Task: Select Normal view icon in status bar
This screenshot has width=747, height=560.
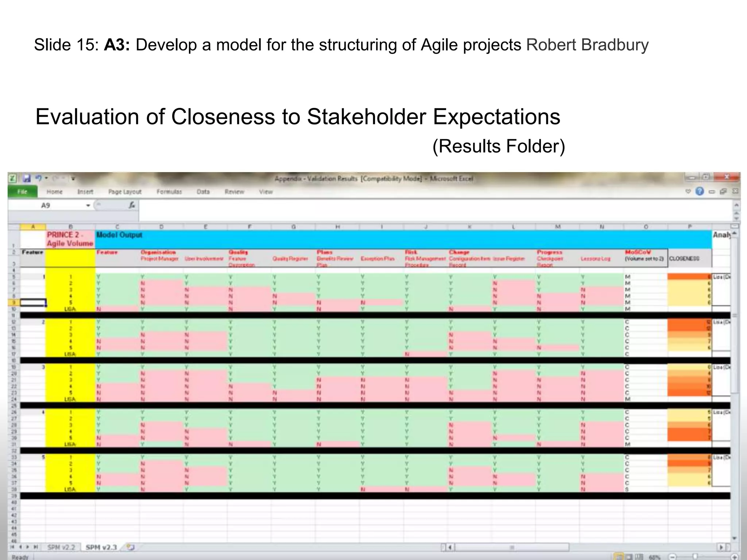Action: click(x=619, y=557)
